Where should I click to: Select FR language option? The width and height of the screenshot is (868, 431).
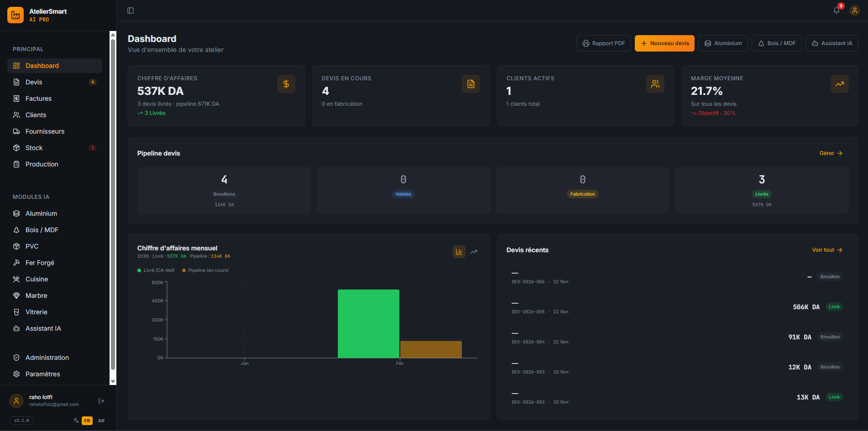pos(87,421)
